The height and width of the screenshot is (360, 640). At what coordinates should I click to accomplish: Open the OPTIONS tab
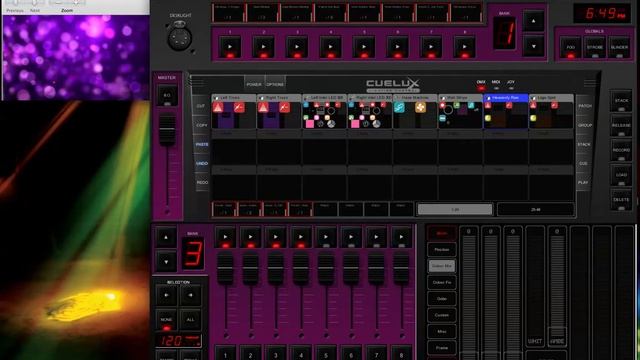click(275, 84)
